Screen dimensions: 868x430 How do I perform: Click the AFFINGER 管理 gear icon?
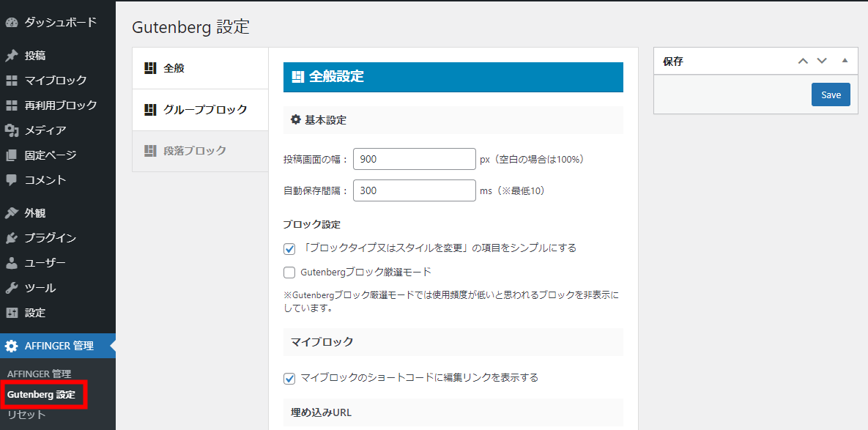tap(12, 346)
